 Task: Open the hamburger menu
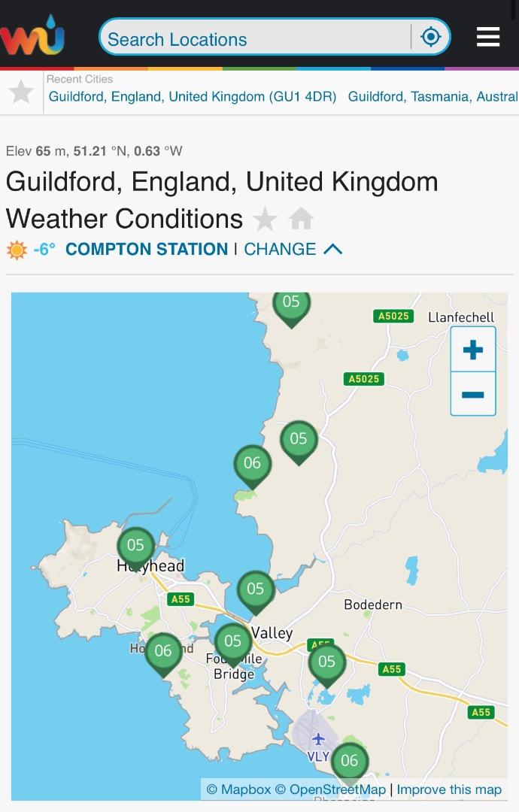pyautogui.click(x=488, y=37)
